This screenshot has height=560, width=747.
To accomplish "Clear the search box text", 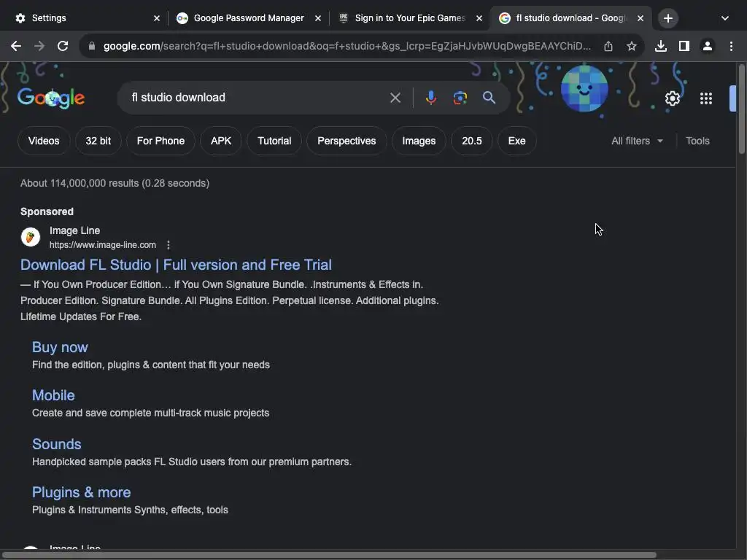I will coord(395,98).
